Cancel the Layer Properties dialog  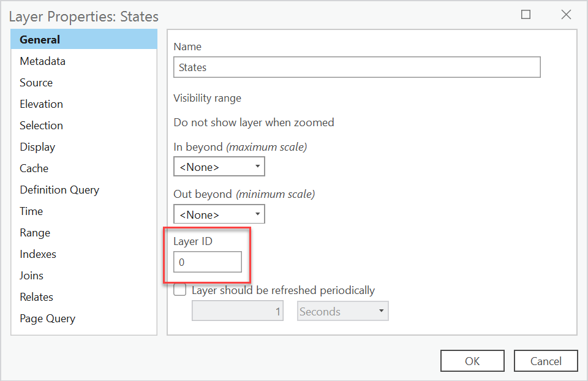(546, 361)
